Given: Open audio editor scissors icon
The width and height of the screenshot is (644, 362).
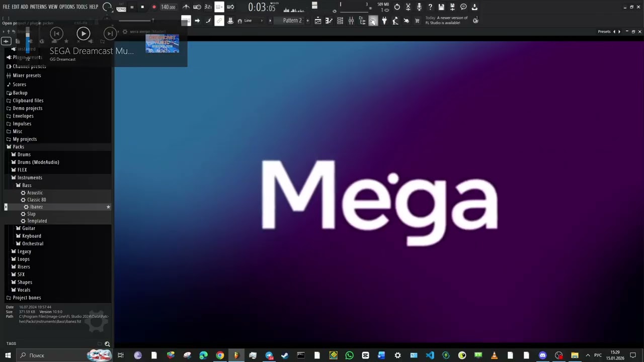Looking at the screenshot, I should (408, 7).
